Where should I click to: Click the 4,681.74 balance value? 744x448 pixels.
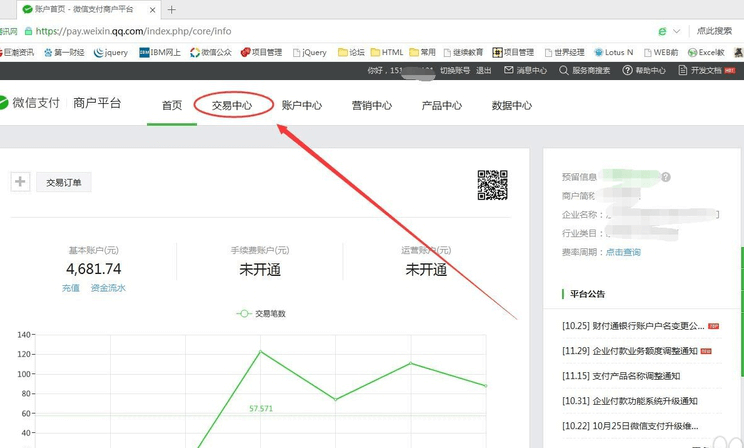click(93, 269)
